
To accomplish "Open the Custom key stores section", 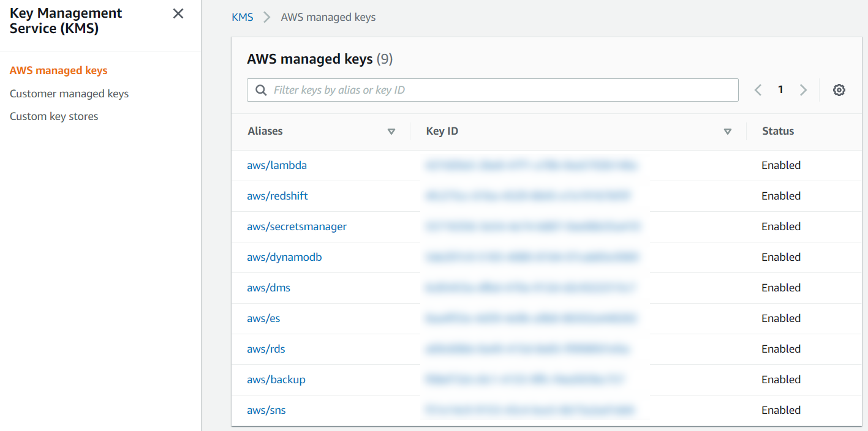I will [x=54, y=116].
